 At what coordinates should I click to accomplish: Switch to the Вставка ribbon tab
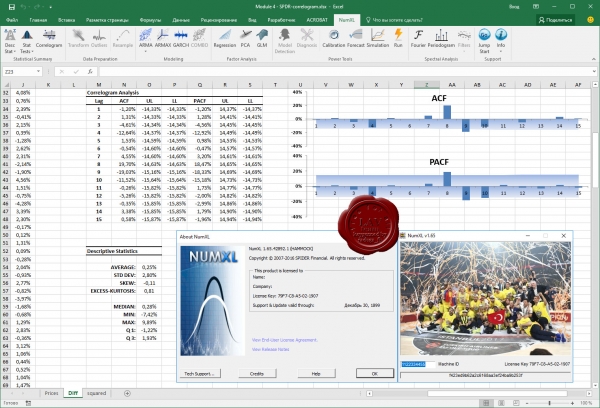(x=67, y=20)
